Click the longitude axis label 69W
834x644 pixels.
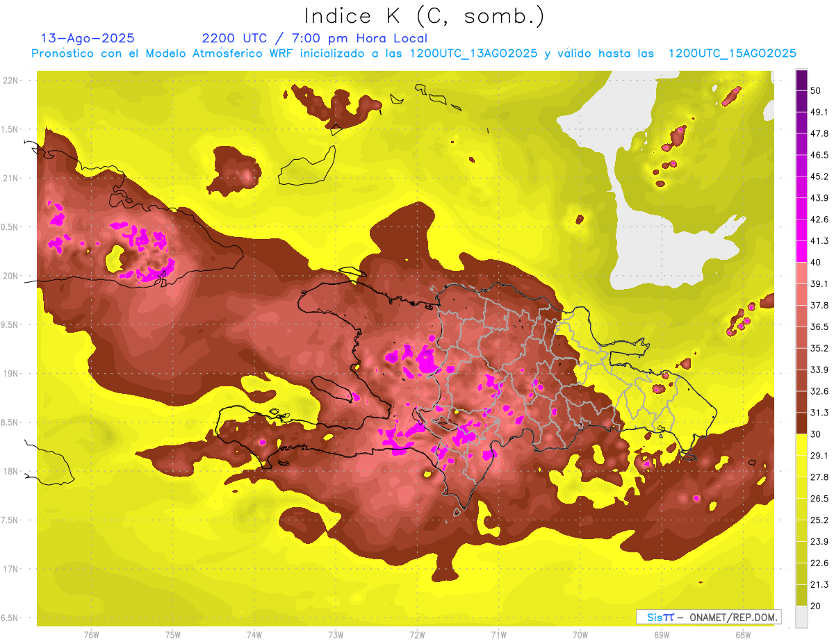pyautogui.click(x=662, y=635)
